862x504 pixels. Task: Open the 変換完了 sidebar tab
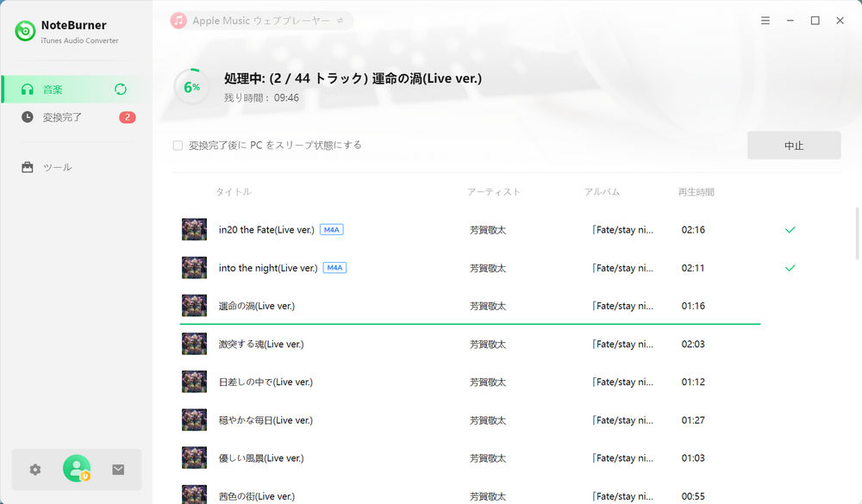point(62,117)
